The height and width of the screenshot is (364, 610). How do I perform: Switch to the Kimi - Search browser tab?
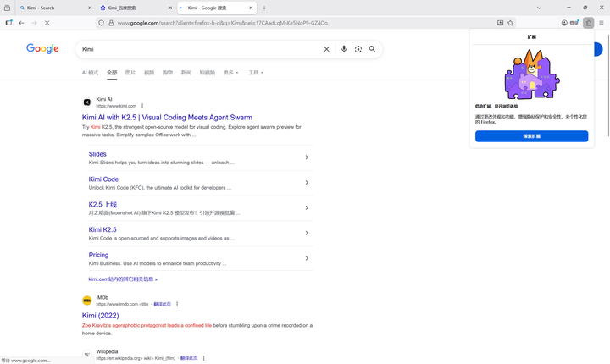tap(51, 8)
